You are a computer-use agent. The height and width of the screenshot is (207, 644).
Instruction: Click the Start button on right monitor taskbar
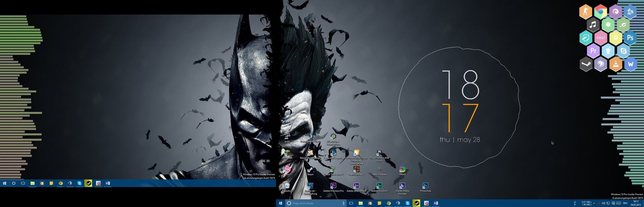(280, 203)
